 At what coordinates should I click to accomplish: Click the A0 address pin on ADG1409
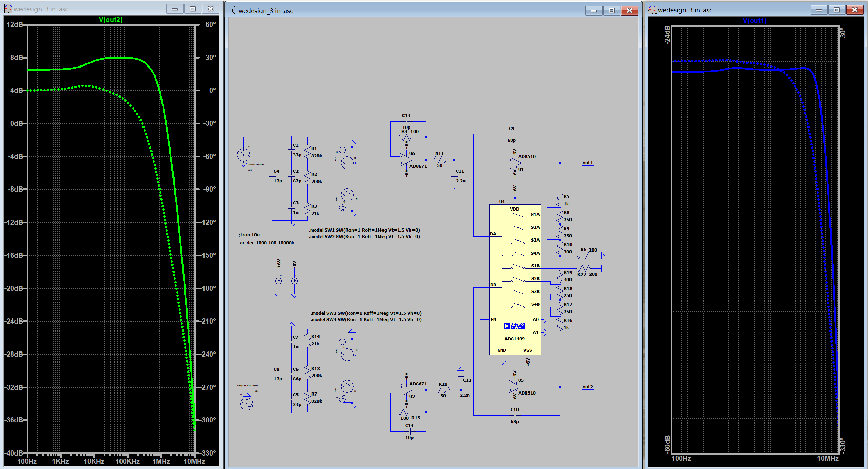coord(536,319)
